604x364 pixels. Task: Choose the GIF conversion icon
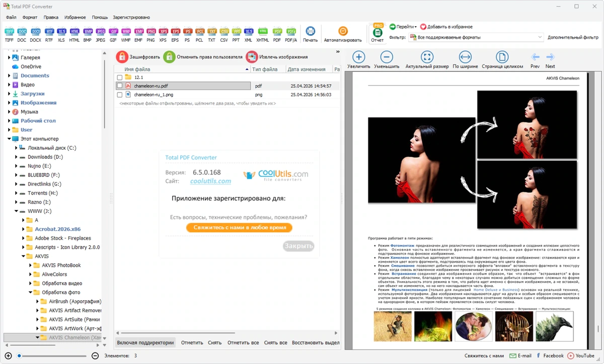coord(113,34)
